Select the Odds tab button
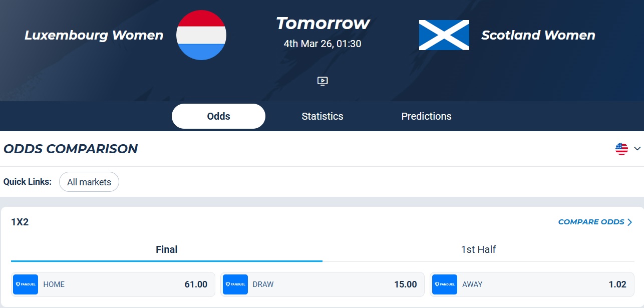 (219, 116)
